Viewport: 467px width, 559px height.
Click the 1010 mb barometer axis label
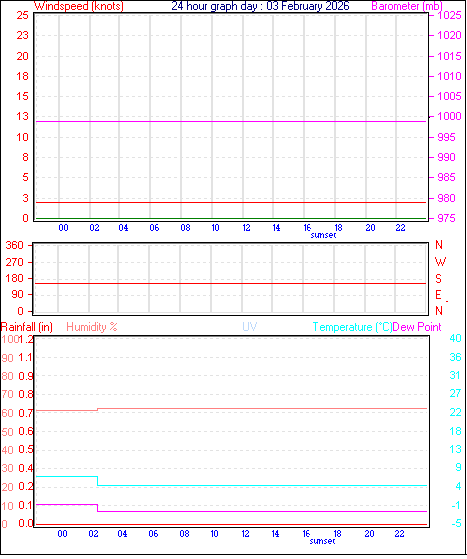pos(450,76)
